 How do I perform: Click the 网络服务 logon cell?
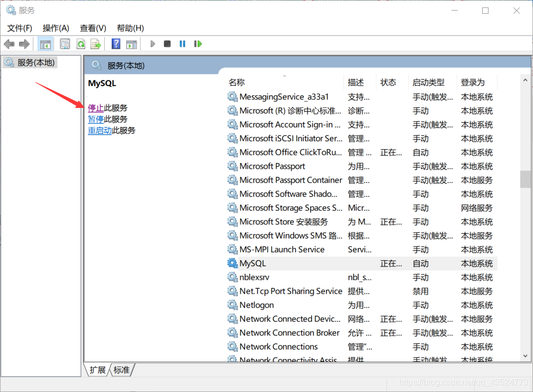[x=476, y=208]
